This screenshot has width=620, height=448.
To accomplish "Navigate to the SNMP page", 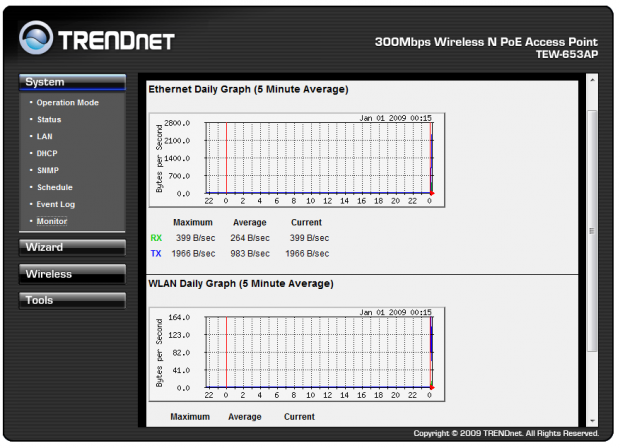I will pos(48,170).
